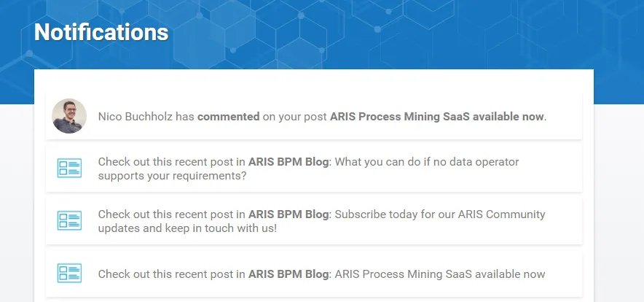Click 'ARIS BPM Blog' in the data operator notification
Screen dimensions: 644x302
[288, 162]
